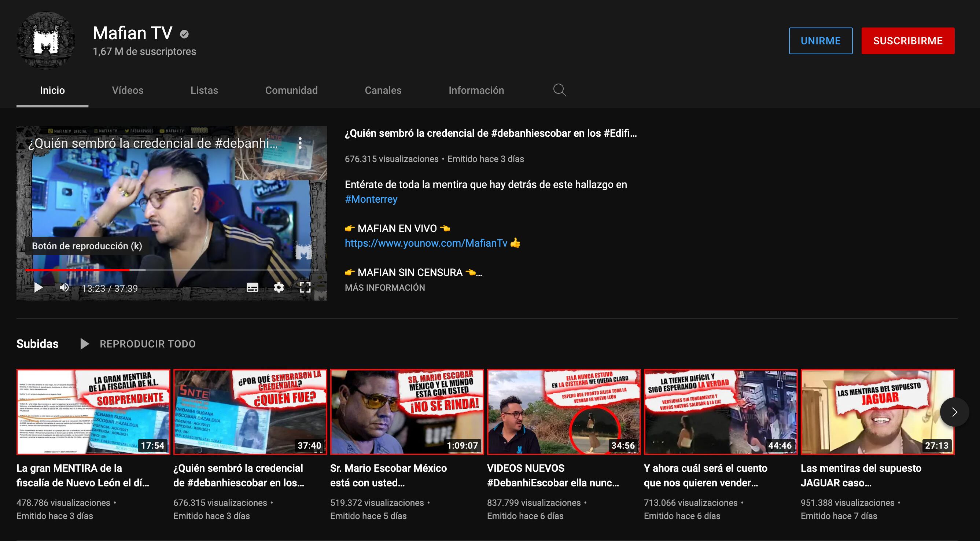This screenshot has width=980, height=541.
Task: Enter fullscreen mode on the video
Action: 305,288
